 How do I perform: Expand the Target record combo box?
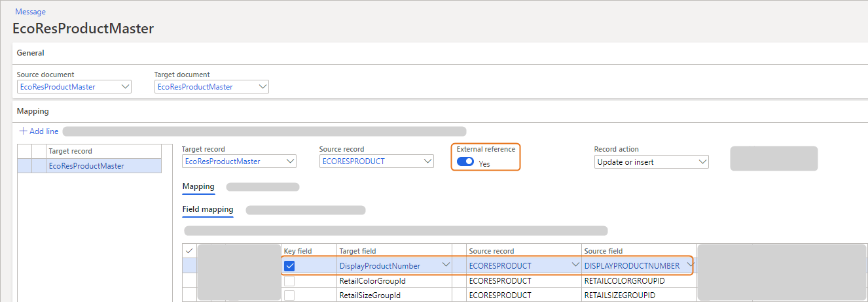[x=290, y=161]
